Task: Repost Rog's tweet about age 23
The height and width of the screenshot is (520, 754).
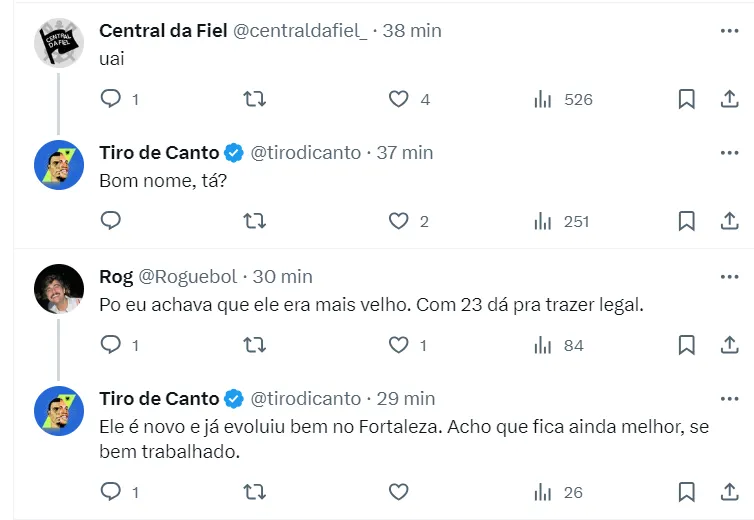Action: click(255, 345)
